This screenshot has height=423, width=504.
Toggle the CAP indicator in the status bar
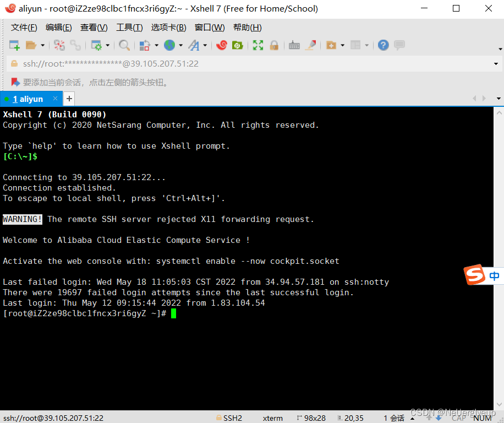pyautogui.click(x=458, y=418)
